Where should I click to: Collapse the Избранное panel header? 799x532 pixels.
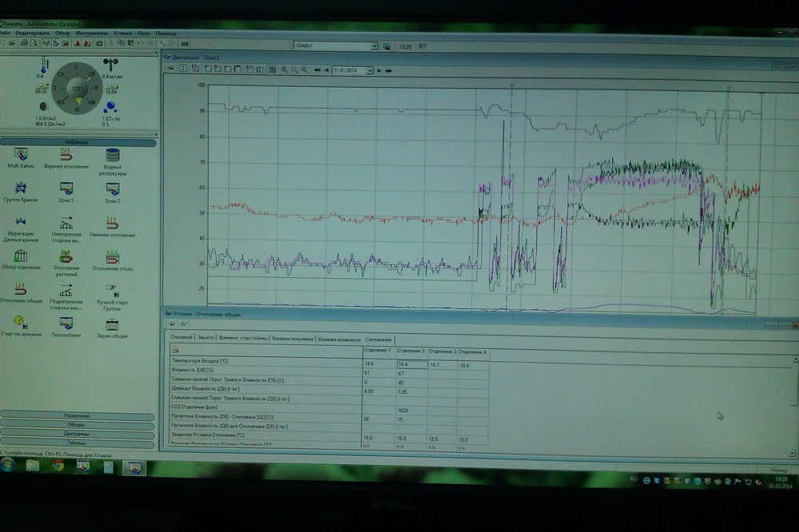(x=77, y=142)
